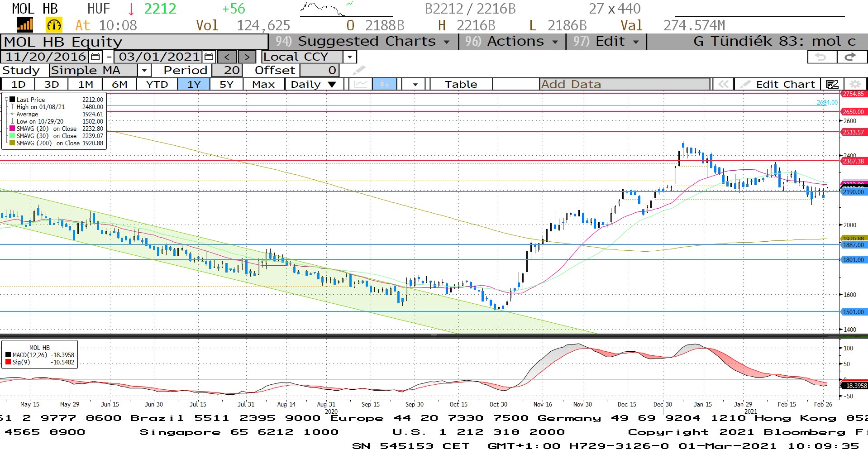Click the 1801.00 blue price level label
Image resolution: width=868 pixels, height=464 pixels.
click(853, 260)
